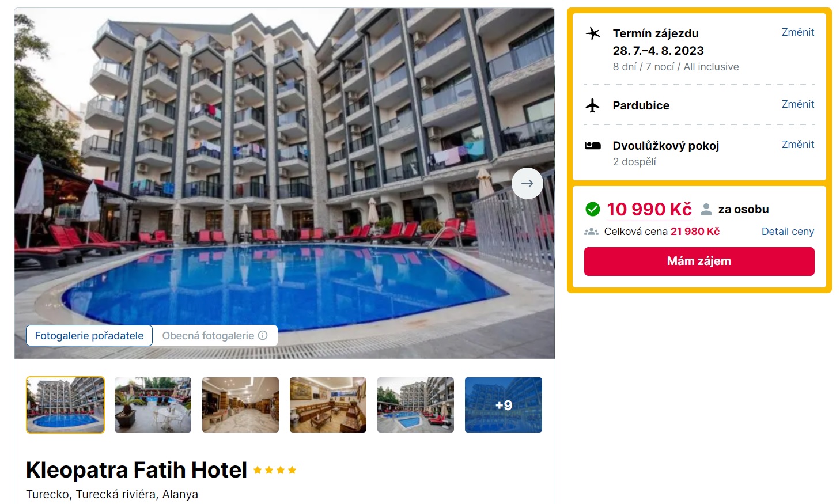Change trip date via Změnit link

(x=798, y=32)
